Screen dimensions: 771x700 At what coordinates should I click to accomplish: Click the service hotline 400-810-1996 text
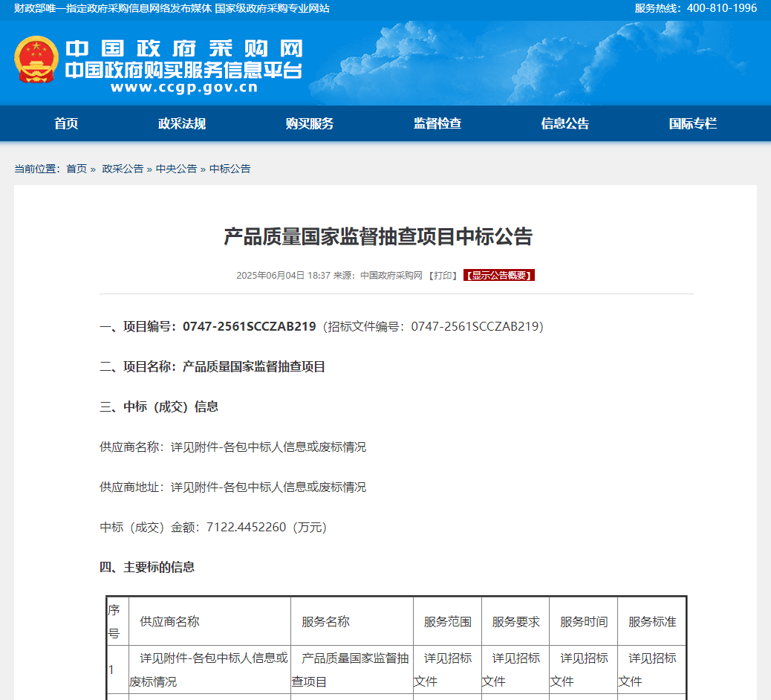click(x=722, y=8)
